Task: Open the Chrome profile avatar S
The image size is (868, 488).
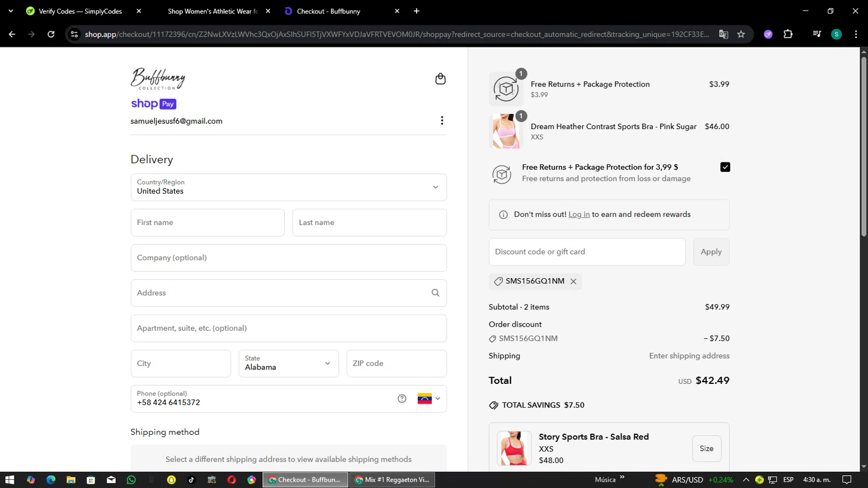Action: pos(836,34)
